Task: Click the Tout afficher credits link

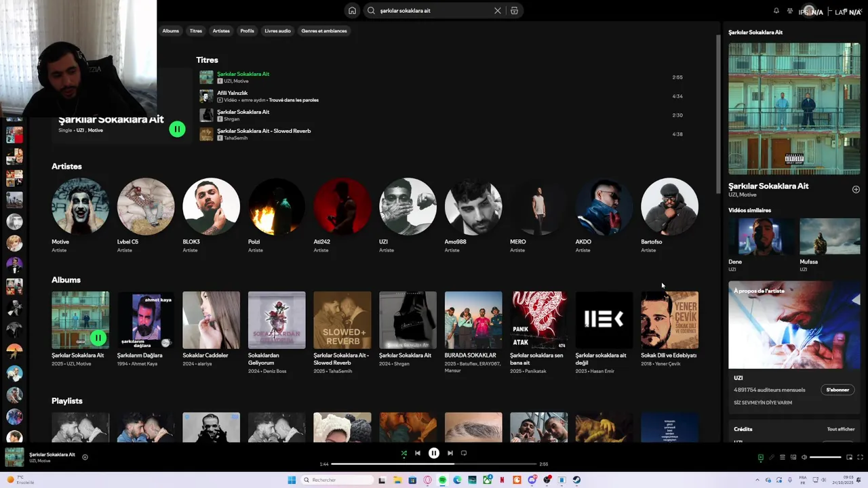Action: click(841, 429)
